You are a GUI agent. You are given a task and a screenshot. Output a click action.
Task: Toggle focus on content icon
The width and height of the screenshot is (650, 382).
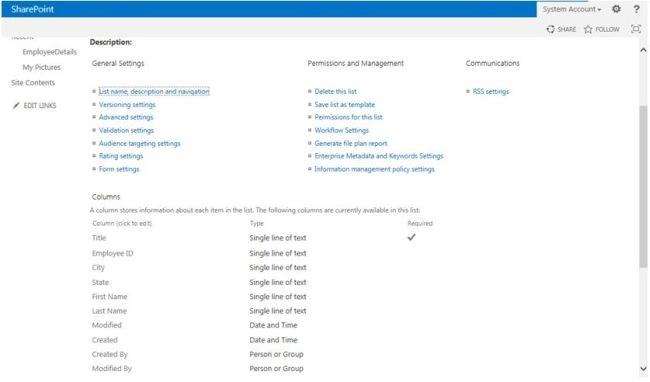pyautogui.click(x=635, y=29)
